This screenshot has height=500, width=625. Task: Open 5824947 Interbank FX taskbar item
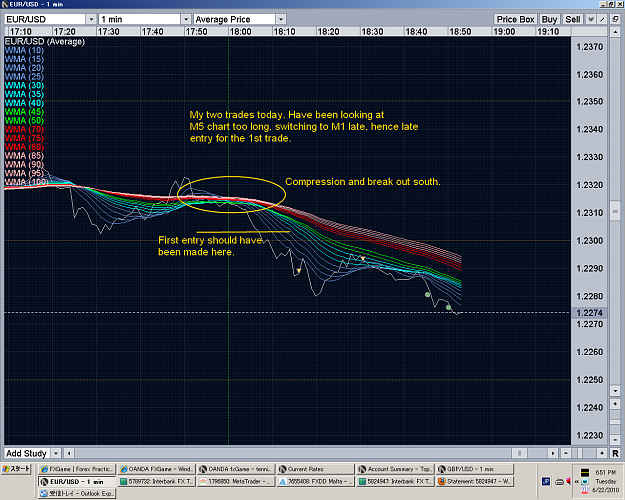(395, 482)
